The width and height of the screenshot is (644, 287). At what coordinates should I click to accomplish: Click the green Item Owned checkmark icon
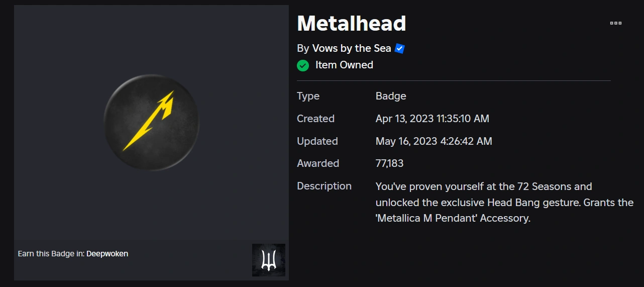pos(303,65)
